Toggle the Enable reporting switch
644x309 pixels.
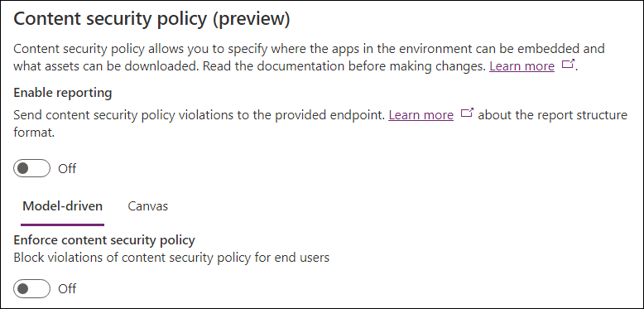(31, 168)
